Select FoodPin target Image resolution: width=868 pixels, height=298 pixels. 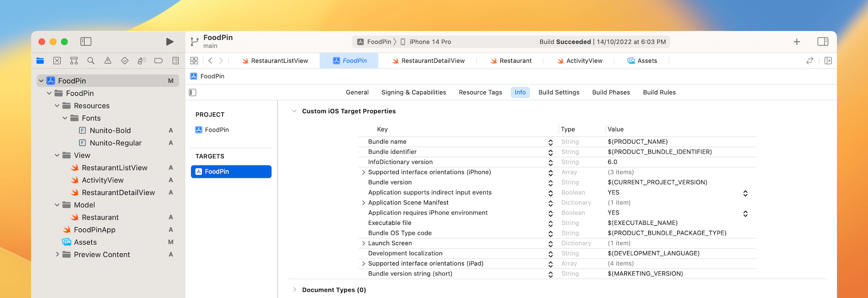[x=231, y=172]
